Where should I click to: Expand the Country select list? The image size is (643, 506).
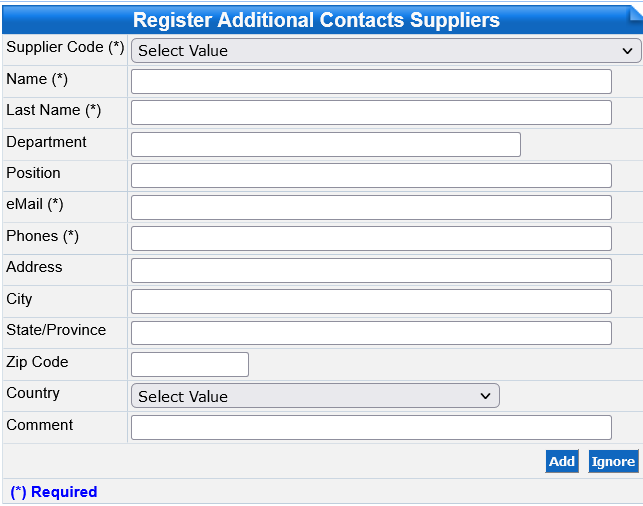pos(315,397)
